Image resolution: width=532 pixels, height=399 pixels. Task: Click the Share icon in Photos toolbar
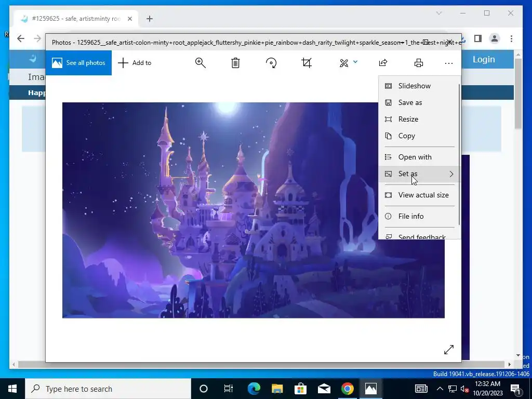pyautogui.click(x=383, y=63)
